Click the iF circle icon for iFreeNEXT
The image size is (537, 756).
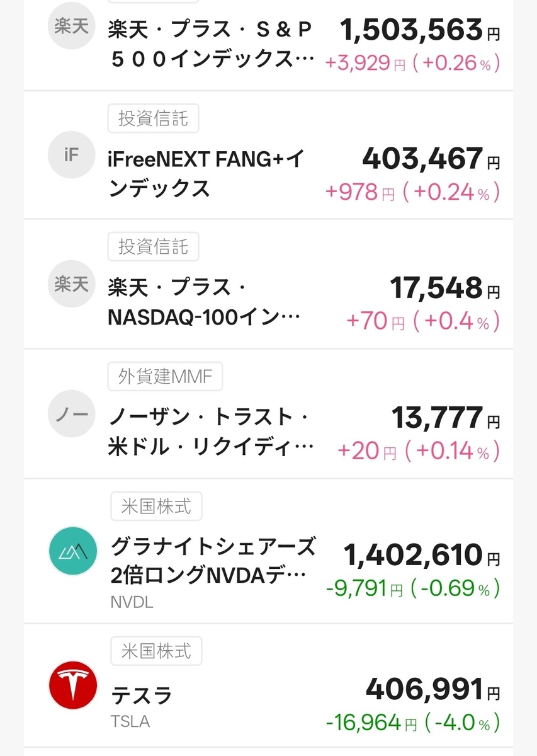coord(72,155)
